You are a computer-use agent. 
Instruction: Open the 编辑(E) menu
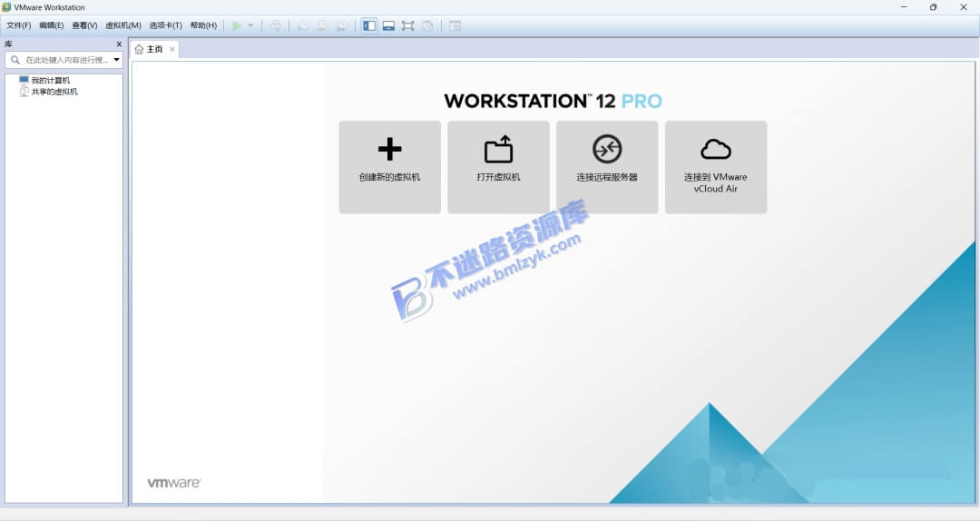51,25
